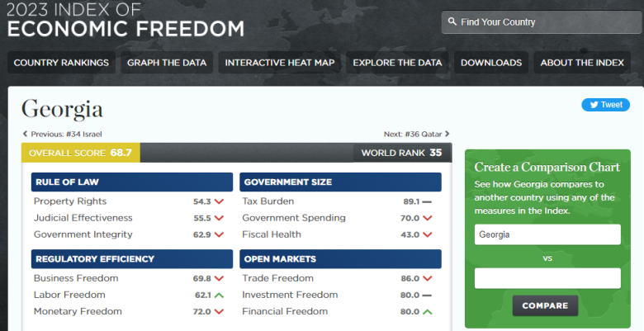The image size is (644, 331).
Task: Click the Tax Burden unchanged dash indicator
Action: (427, 201)
